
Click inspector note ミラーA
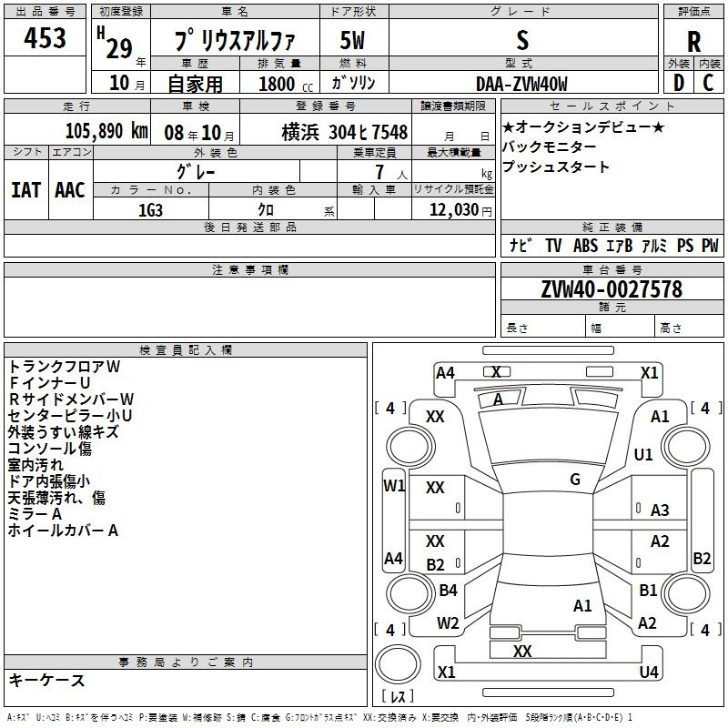[35, 514]
